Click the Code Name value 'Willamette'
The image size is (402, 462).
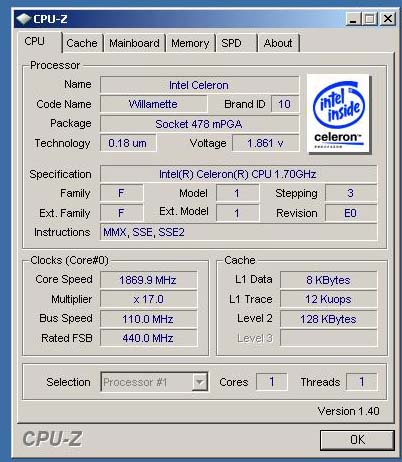(x=153, y=104)
